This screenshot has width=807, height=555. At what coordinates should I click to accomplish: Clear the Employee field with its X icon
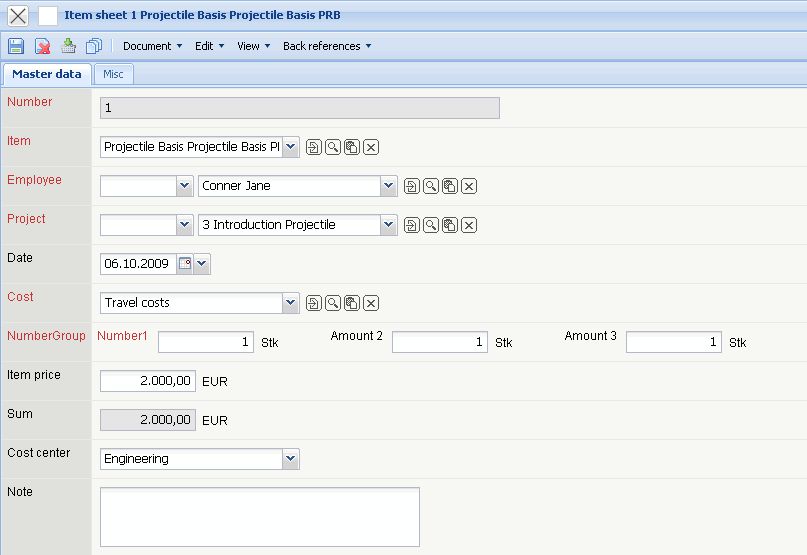click(468, 186)
